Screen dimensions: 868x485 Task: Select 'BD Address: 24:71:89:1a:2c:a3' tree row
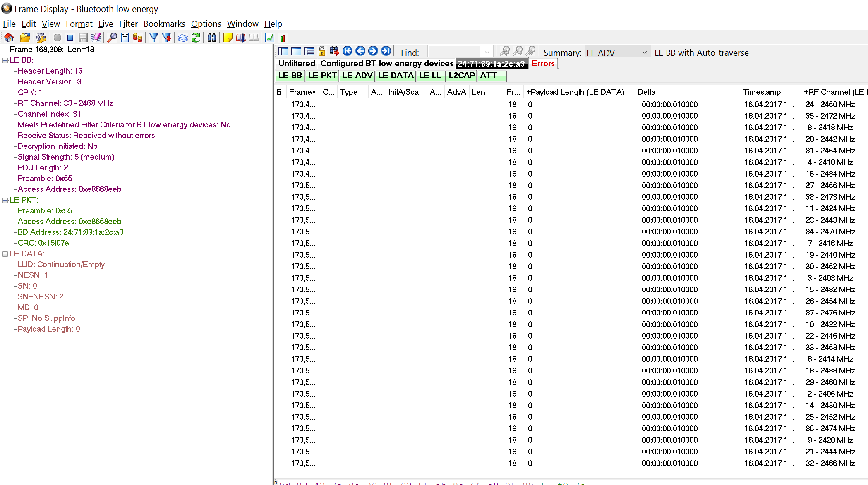click(70, 232)
